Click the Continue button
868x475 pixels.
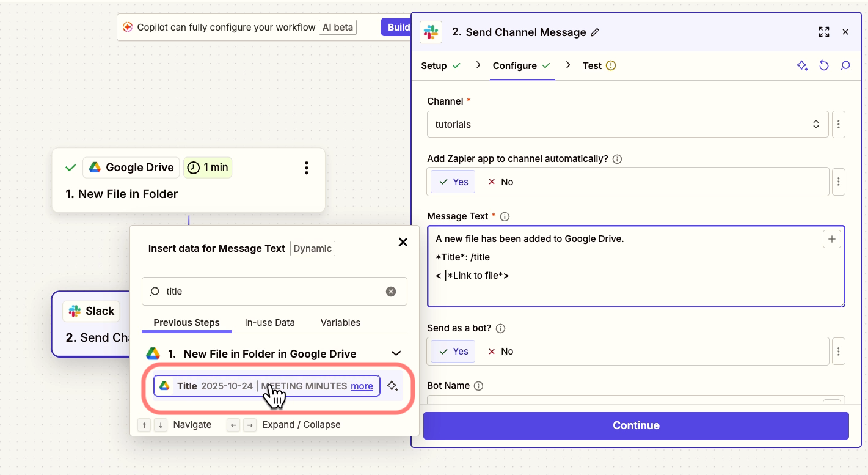(x=636, y=425)
